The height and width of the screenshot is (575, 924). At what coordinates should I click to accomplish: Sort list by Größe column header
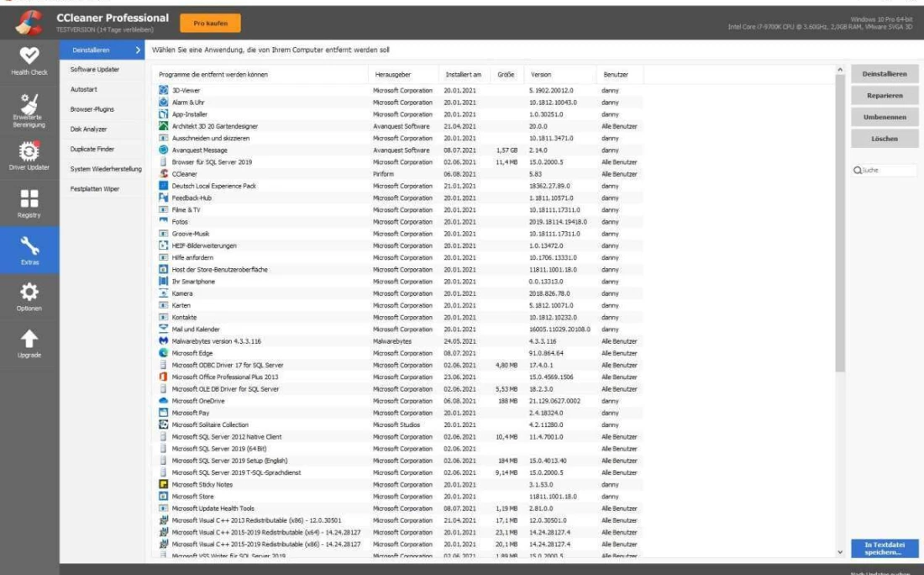point(506,75)
